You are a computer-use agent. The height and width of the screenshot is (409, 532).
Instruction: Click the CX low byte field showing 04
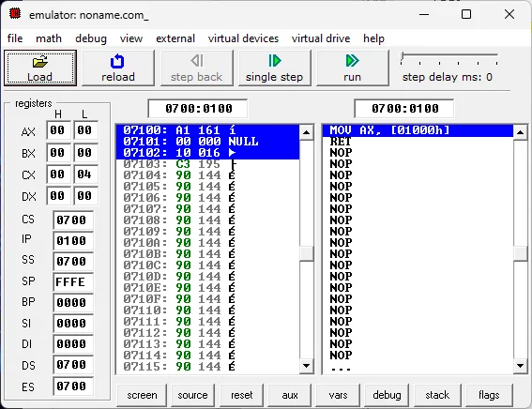click(x=85, y=174)
